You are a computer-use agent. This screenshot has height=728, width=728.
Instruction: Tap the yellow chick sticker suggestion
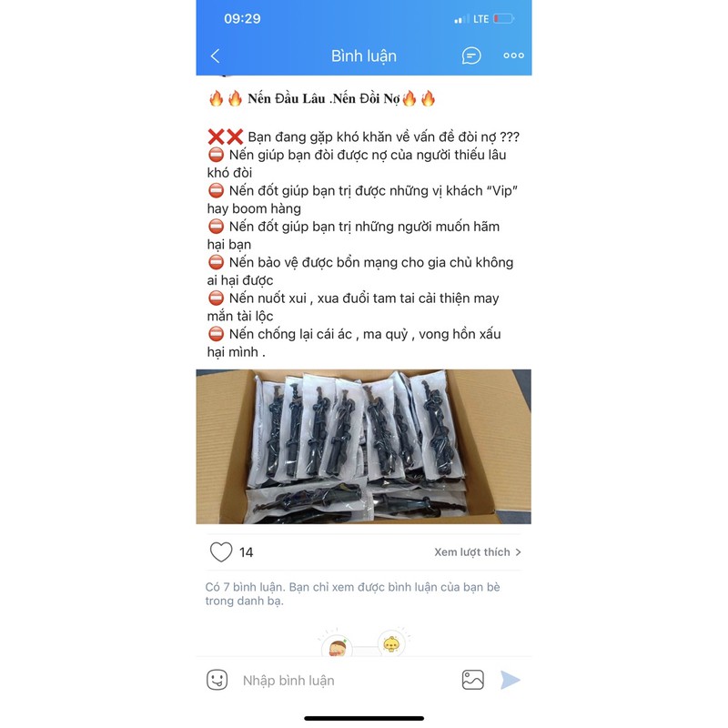point(391,643)
